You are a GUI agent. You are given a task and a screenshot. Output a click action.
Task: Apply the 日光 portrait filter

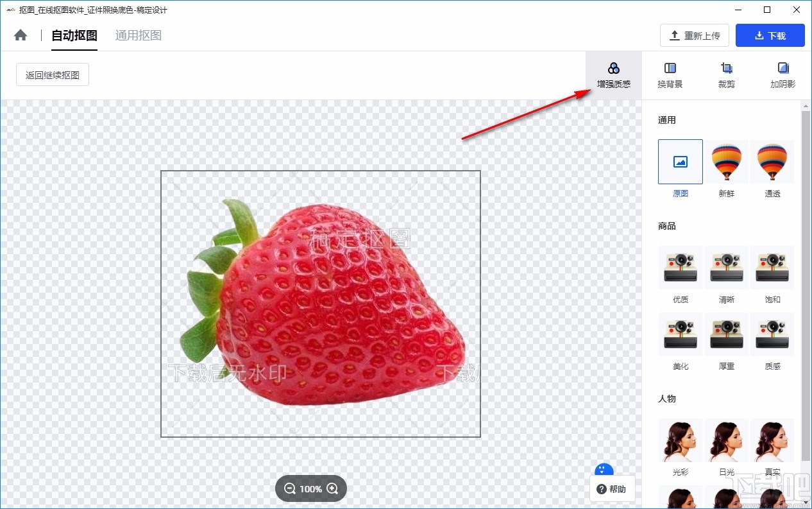click(x=727, y=440)
